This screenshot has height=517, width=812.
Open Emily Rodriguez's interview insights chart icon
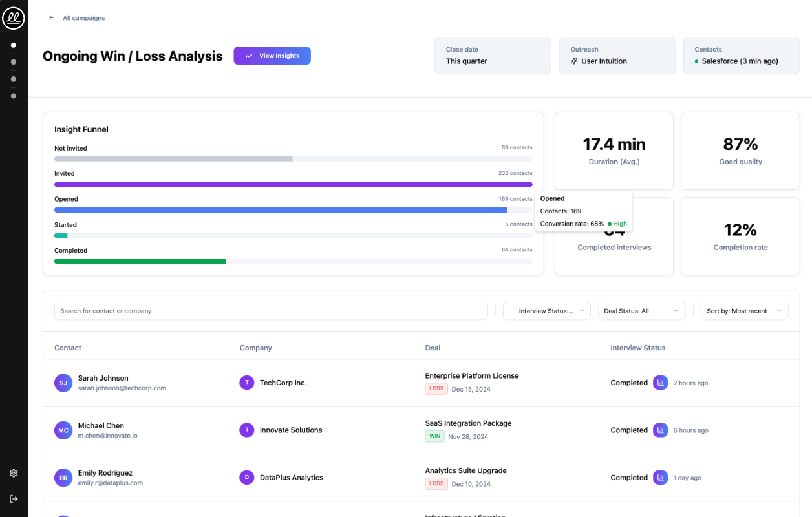[x=660, y=478]
